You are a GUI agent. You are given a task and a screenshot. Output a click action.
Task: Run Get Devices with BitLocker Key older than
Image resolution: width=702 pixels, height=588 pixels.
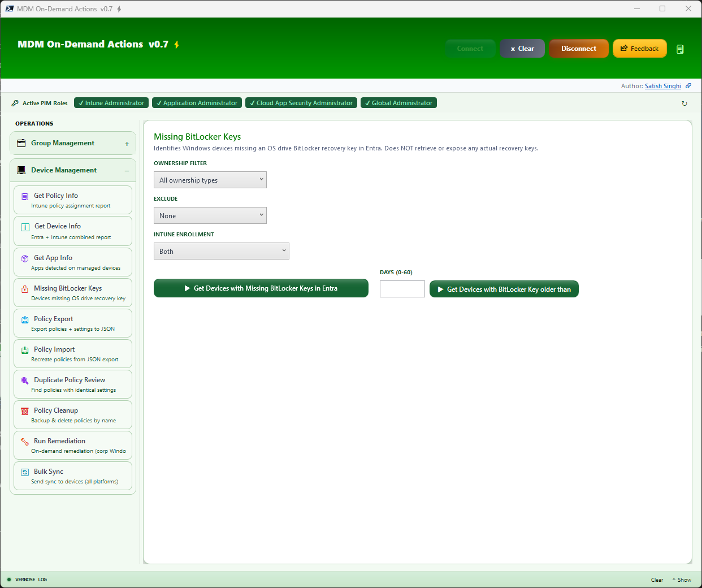point(504,289)
